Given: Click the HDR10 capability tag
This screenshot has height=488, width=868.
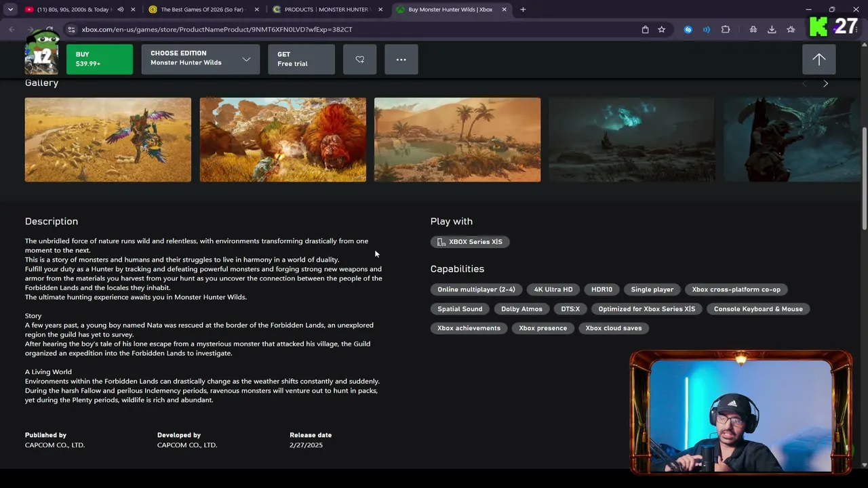Looking at the screenshot, I should point(601,289).
